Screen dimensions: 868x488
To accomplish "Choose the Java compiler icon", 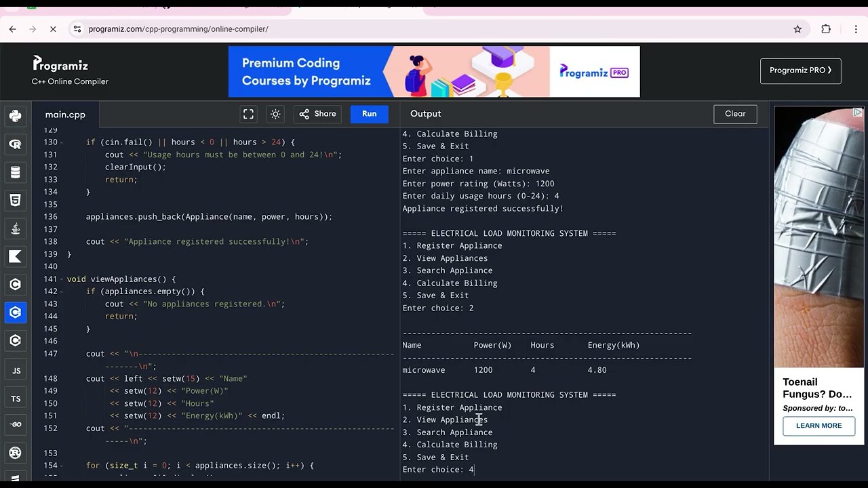I will 16,228.
